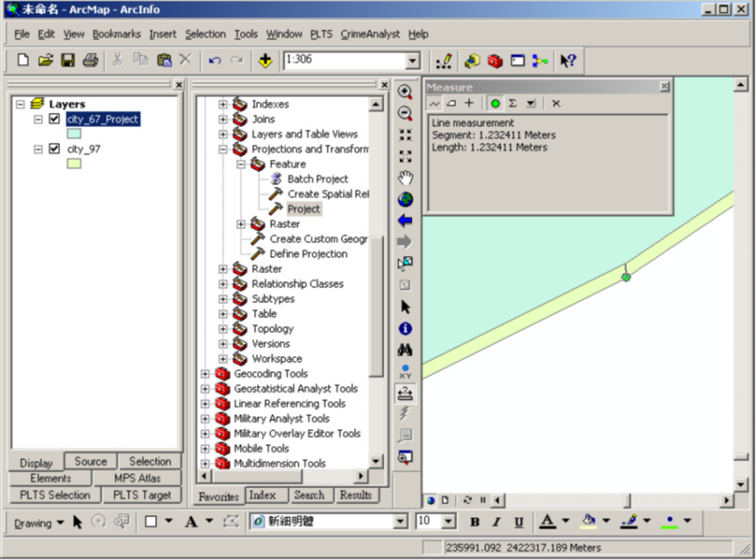
Task: Open the File menu
Action: [x=22, y=34]
